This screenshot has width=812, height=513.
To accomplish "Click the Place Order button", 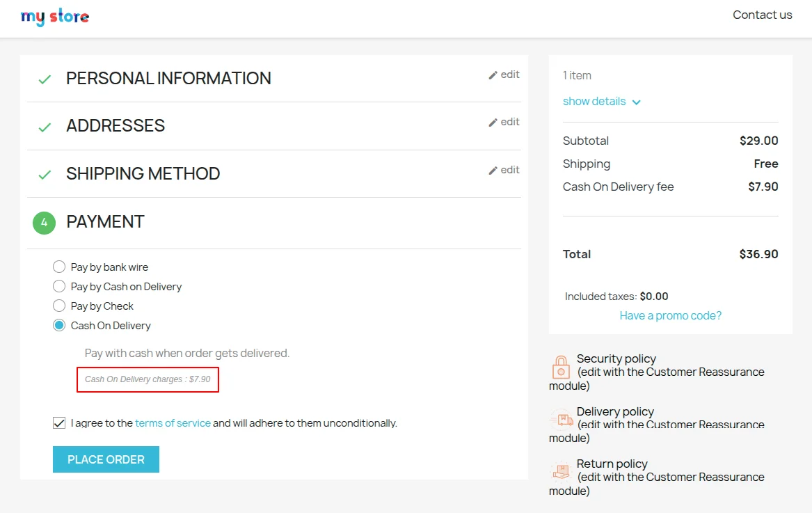I will click(106, 459).
